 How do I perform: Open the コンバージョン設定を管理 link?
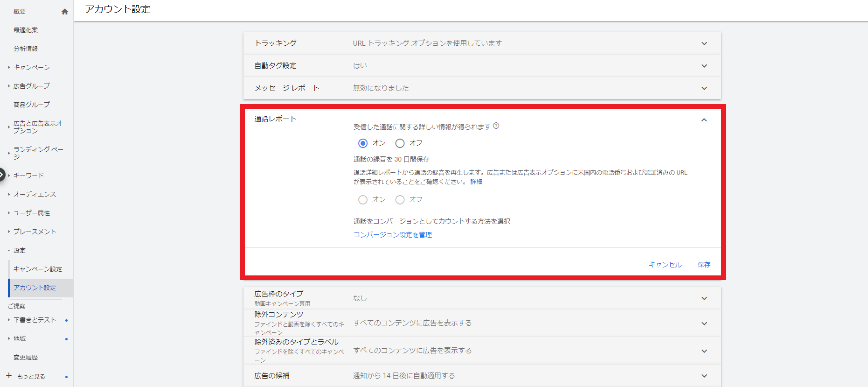click(393, 235)
